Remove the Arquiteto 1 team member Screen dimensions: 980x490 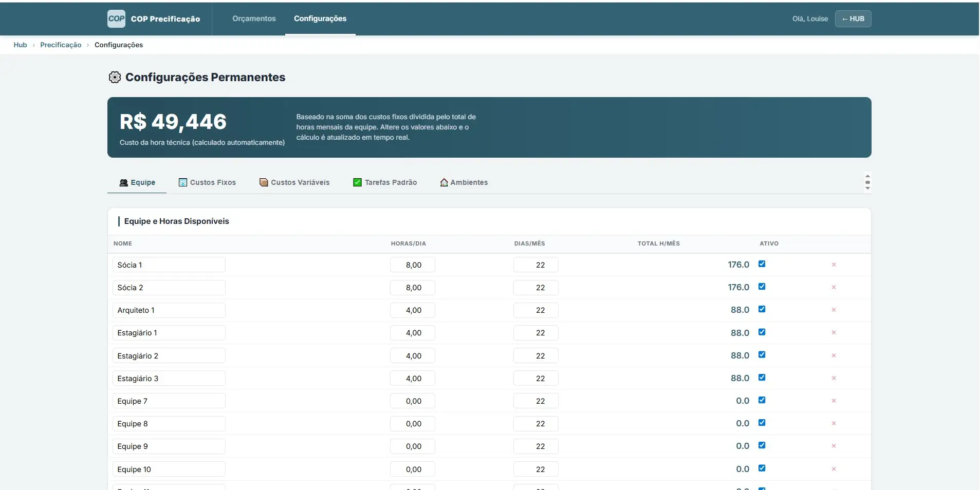tap(834, 310)
